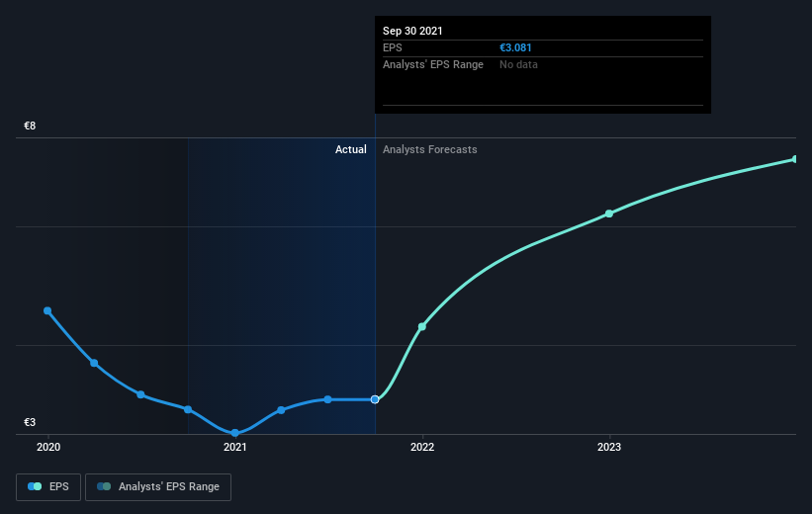The width and height of the screenshot is (812, 514).
Task: Select the 2022 forecast data point
Action: [422, 326]
